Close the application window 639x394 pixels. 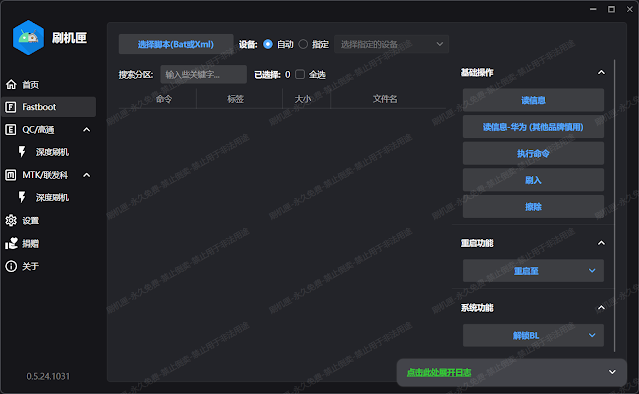pyautogui.click(x=630, y=9)
